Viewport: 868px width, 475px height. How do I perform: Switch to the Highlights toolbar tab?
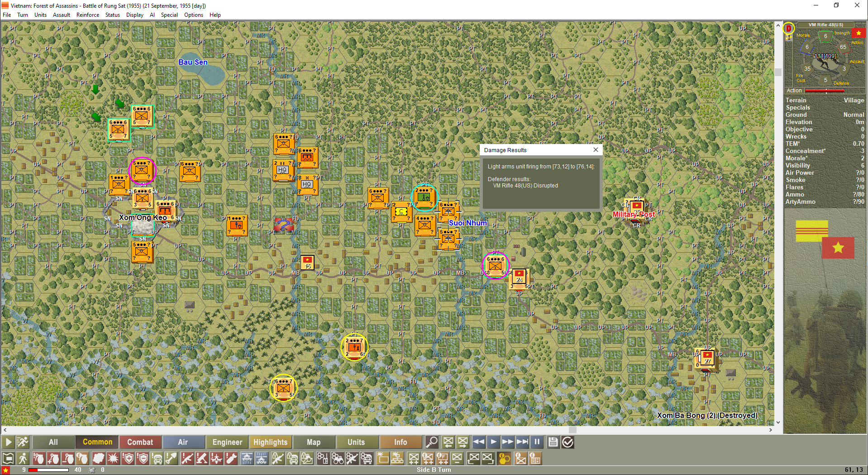pyautogui.click(x=270, y=442)
